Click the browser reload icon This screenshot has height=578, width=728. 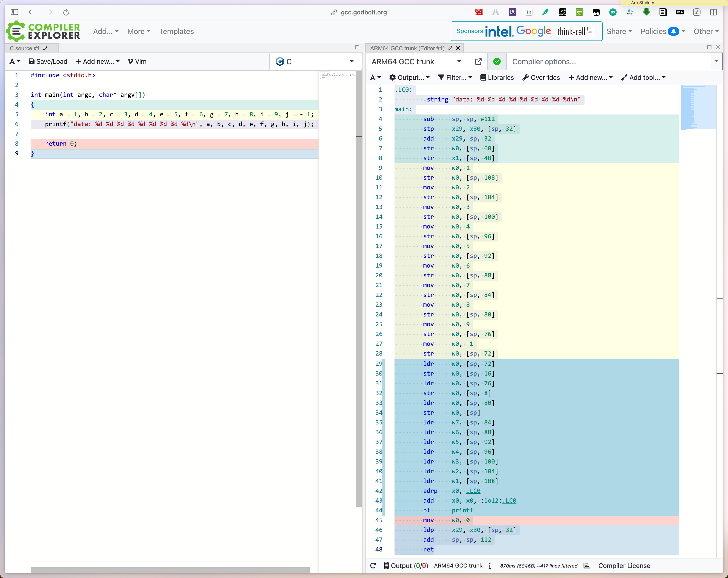coord(66,12)
